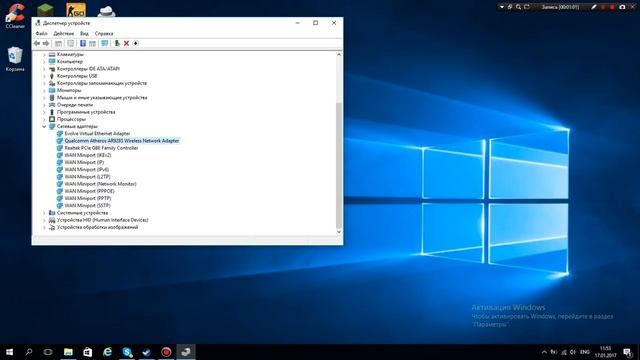This screenshot has height=360, width=640.
Task: Expand the Мониторы tree node
Action: [44, 90]
